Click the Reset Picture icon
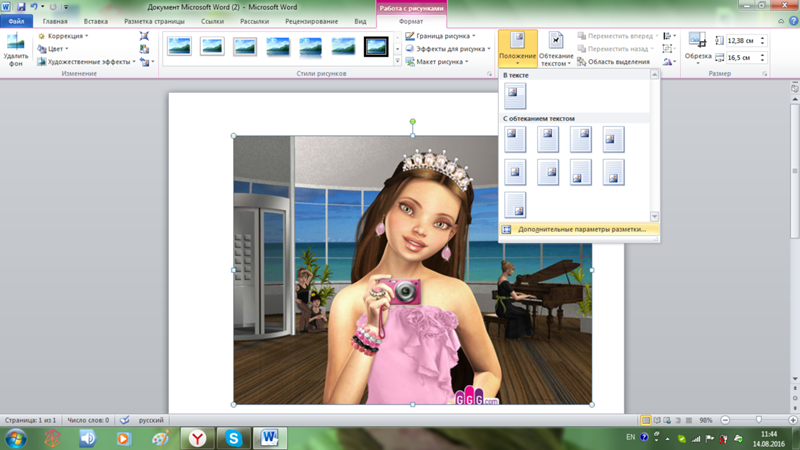The height and width of the screenshot is (450, 800). coord(144,62)
